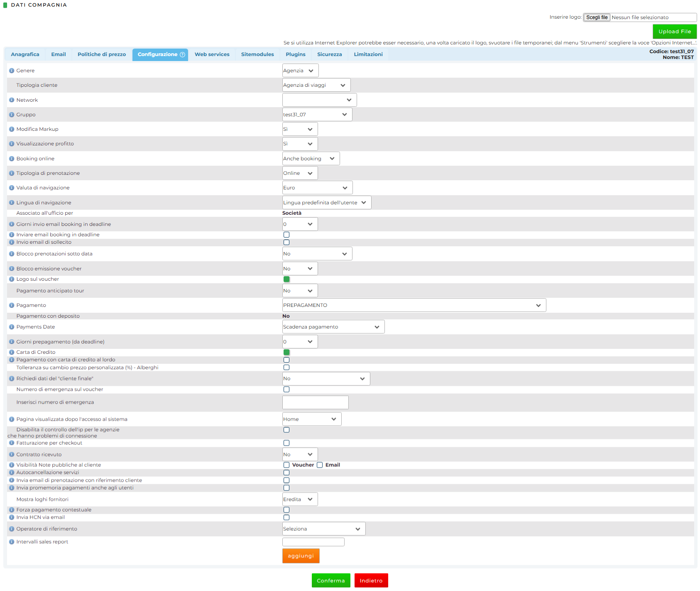Disable the Logo sul voucher checkbox

(x=286, y=279)
